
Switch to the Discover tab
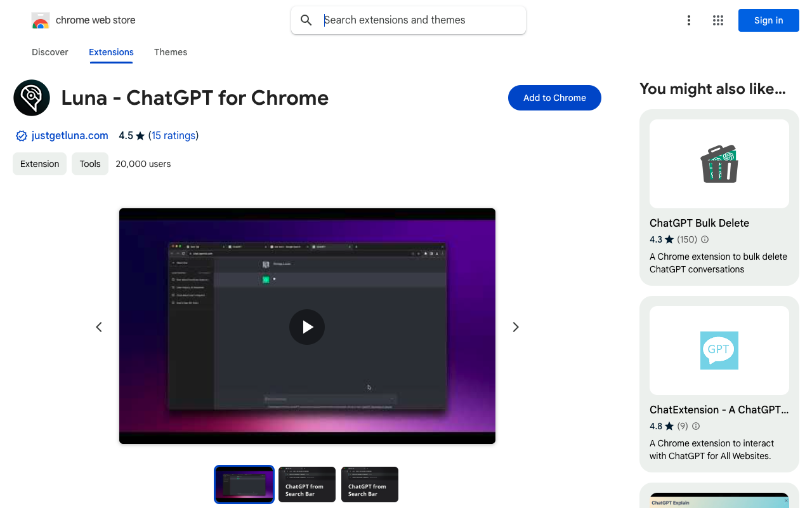(x=50, y=52)
